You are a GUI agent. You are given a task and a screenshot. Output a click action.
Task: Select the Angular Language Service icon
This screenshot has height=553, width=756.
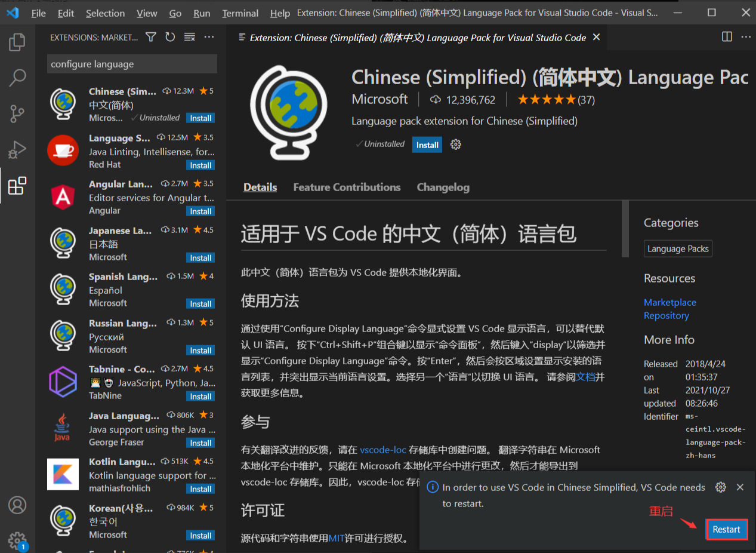[63, 197]
